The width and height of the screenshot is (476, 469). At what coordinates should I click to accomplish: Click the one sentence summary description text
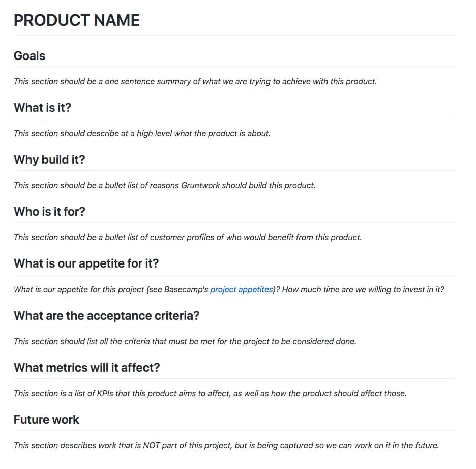[x=195, y=82]
